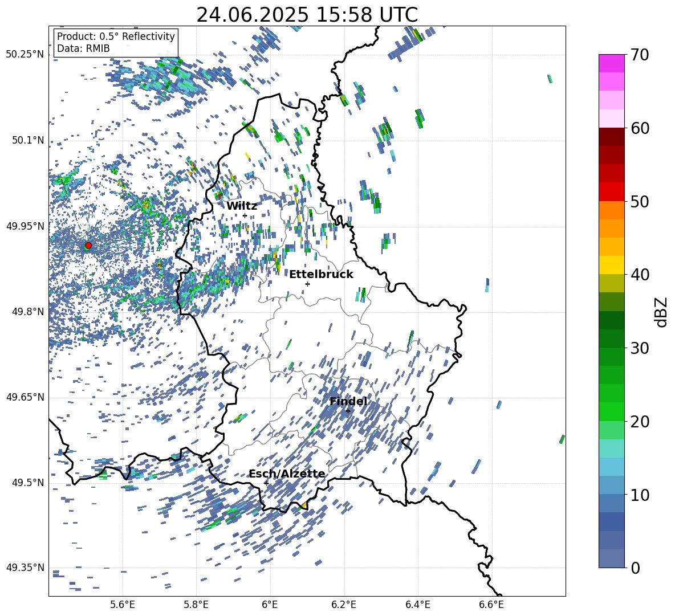Click the 50.1°N latitude label
Viewport: 675px width, 616px height.
point(27,140)
